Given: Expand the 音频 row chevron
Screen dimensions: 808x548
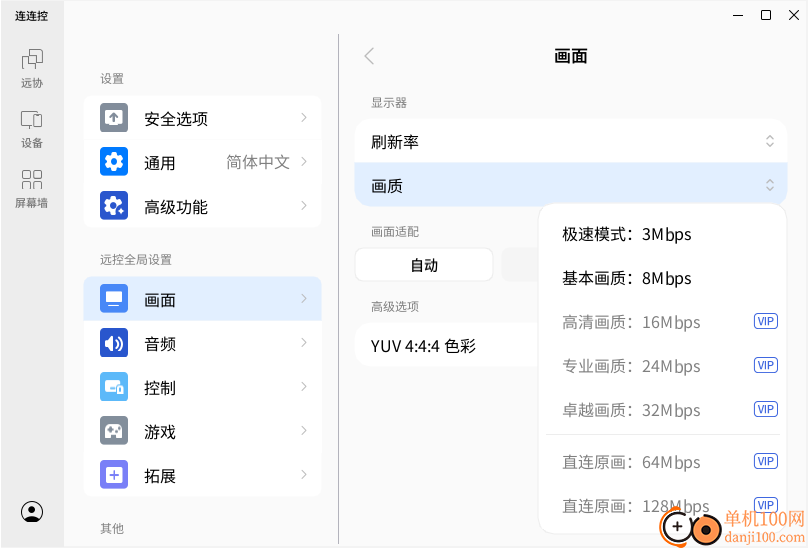Looking at the screenshot, I should tap(304, 343).
